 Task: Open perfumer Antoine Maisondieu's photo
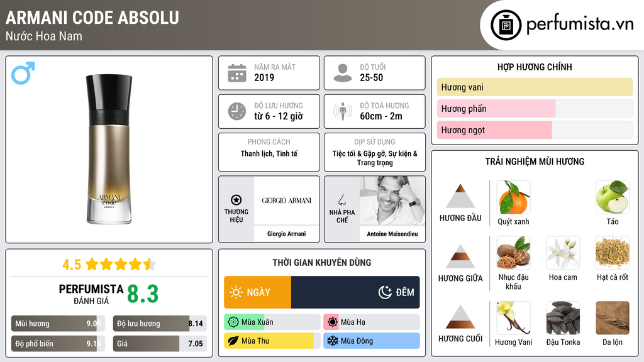[x=392, y=200]
